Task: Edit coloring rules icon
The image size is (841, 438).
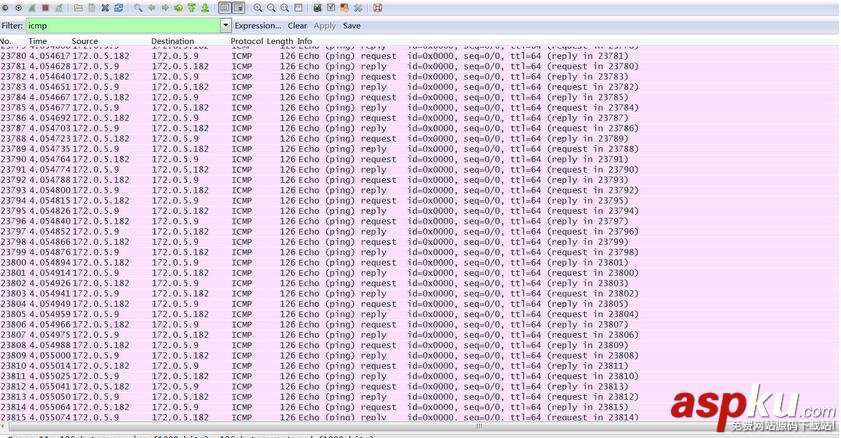Action: coord(344,8)
